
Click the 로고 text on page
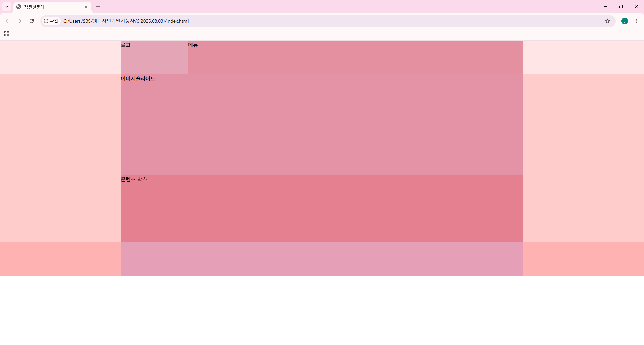point(126,45)
